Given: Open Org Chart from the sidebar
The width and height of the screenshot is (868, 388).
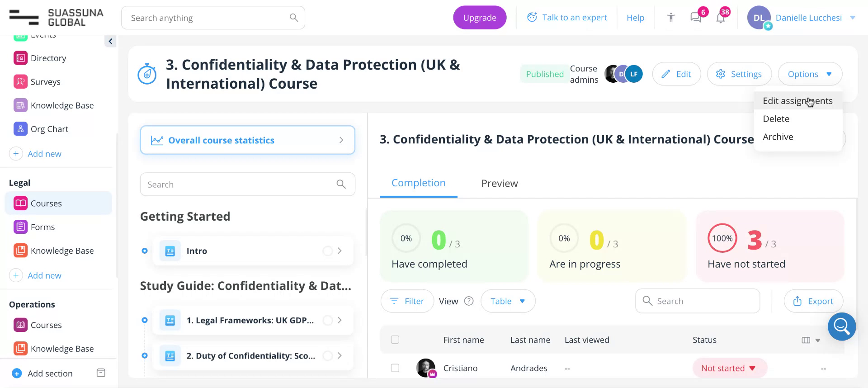Looking at the screenshot, I should point(49,129).
